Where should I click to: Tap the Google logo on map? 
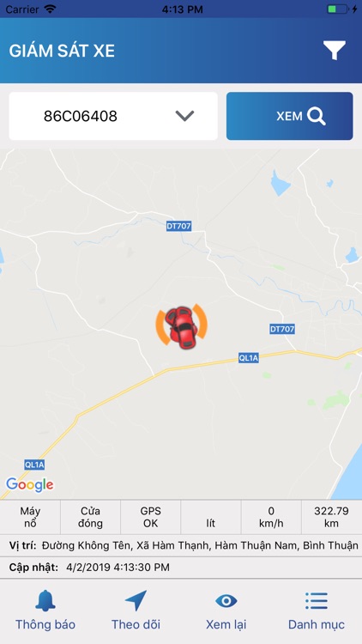point(29,484)
